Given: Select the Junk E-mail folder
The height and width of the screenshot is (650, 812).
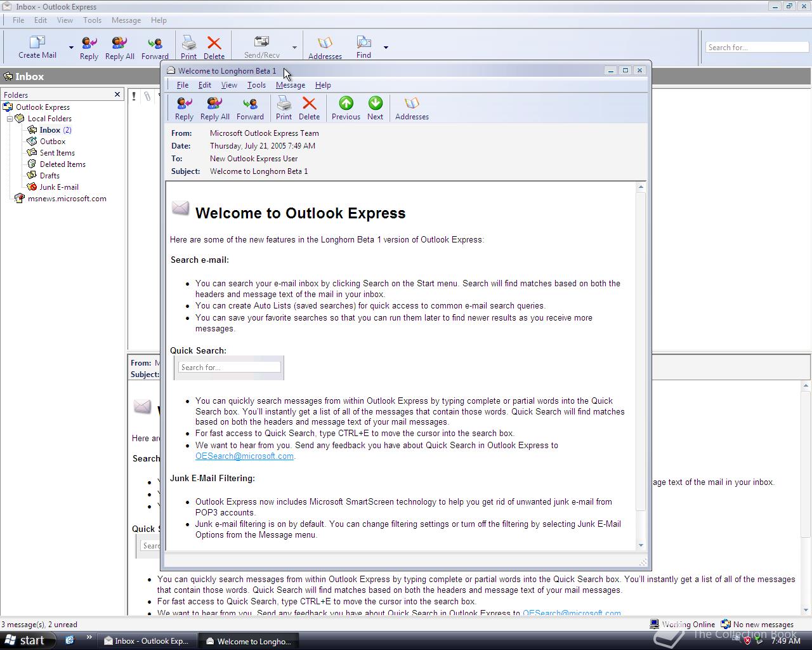Looking at the screenshot, I should (59, 187).
